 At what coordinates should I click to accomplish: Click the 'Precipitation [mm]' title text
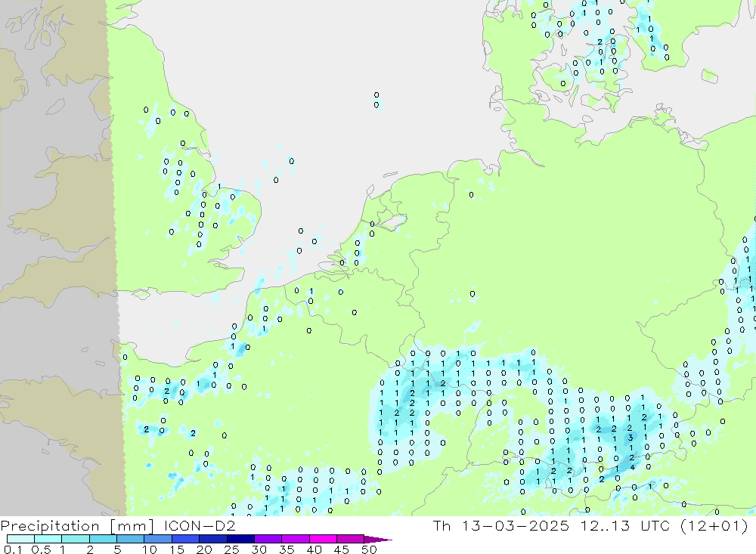[x=77, y=526]
